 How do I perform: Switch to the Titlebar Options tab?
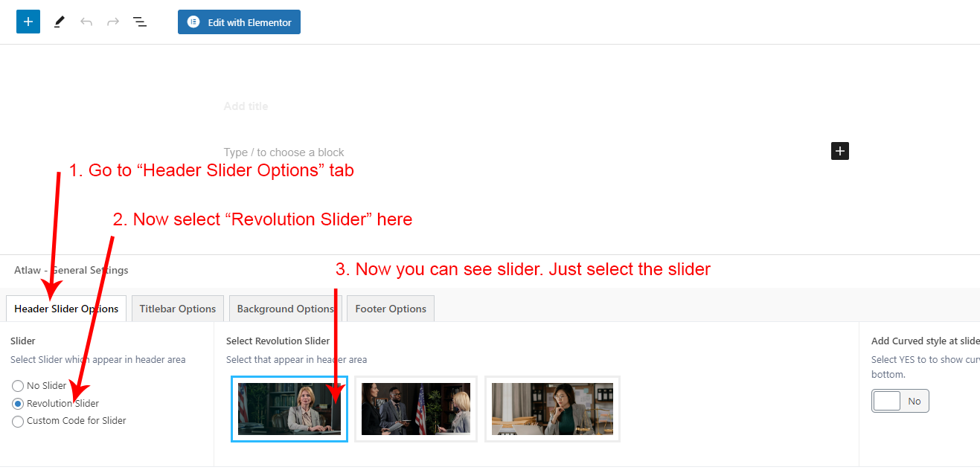tap(177, 309)
